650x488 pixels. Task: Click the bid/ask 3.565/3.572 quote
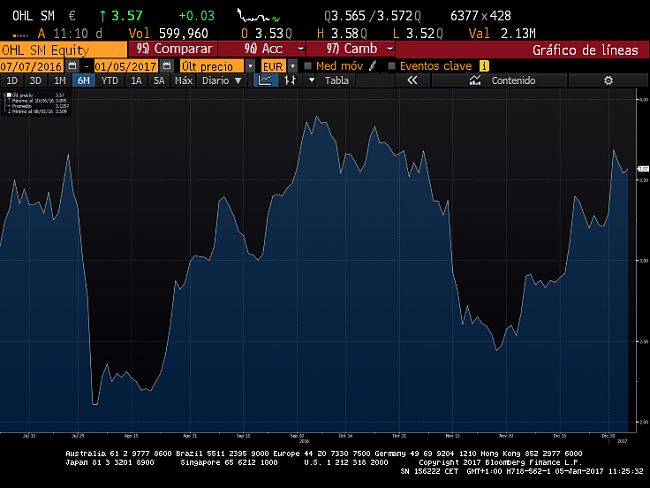pos(372,16)
